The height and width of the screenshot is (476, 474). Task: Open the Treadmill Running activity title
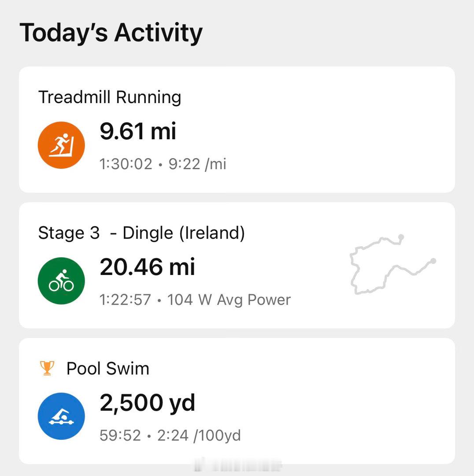pos(110,97)
